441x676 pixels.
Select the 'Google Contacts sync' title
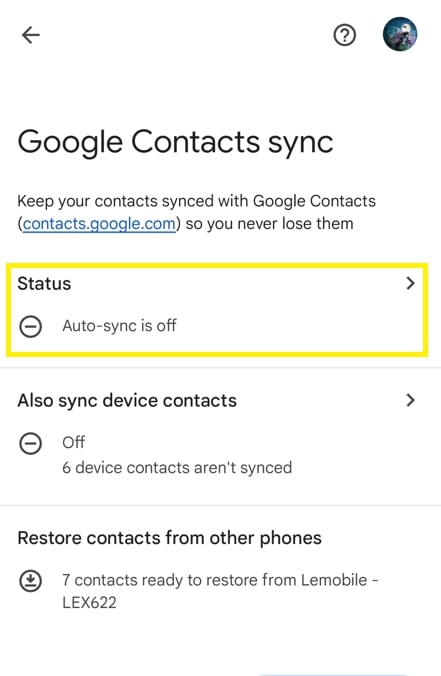(175, 142)
